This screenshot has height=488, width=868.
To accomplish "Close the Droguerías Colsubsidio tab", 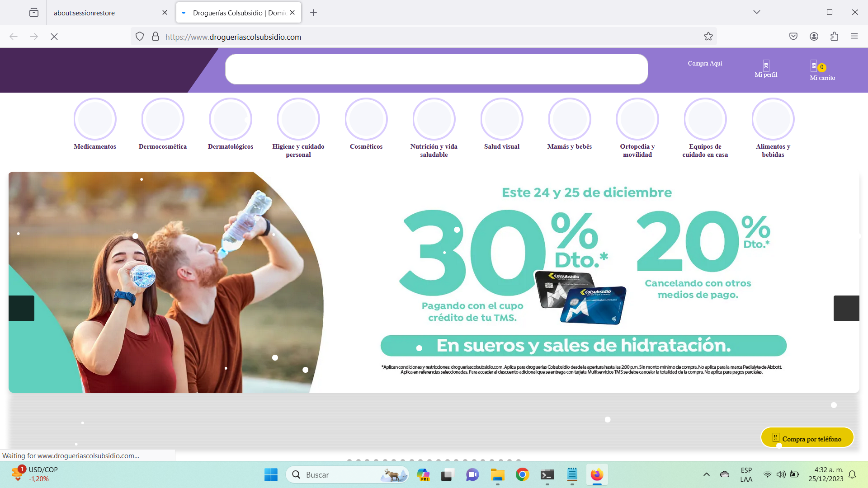I will pos(292,13).
